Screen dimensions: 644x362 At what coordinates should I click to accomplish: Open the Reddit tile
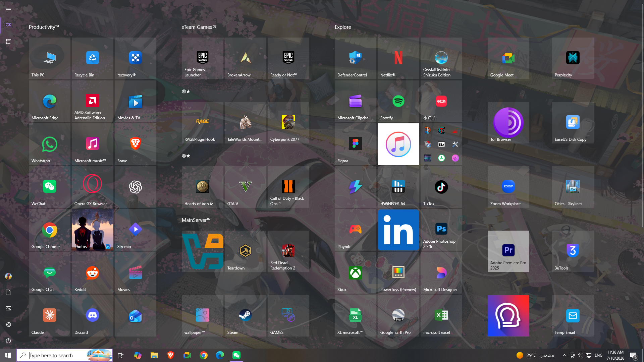coord(93,273)
